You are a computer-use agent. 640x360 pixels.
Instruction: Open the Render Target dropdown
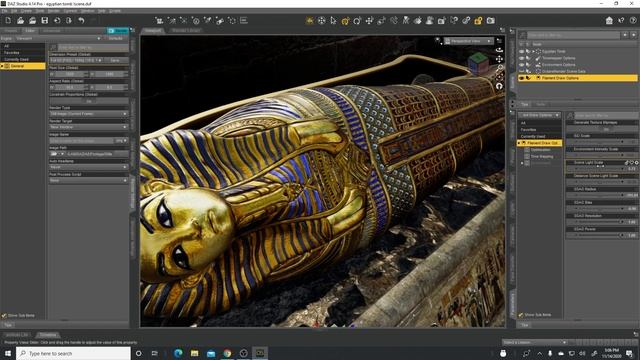pyautogui.click(x=89, y=127)
